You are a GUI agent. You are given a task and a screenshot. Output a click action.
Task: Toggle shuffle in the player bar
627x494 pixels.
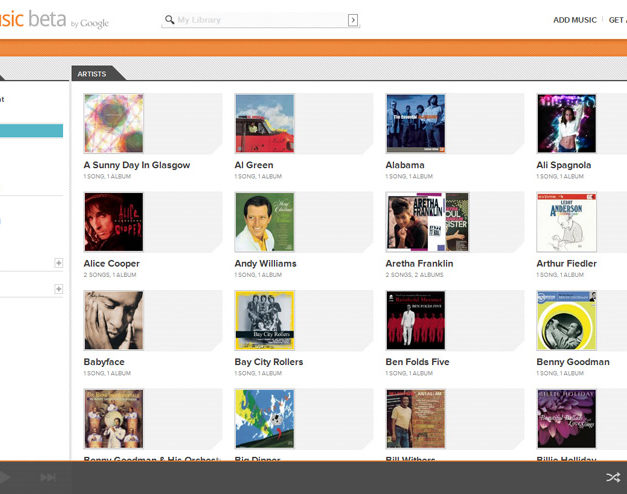(x=613, y=477)
